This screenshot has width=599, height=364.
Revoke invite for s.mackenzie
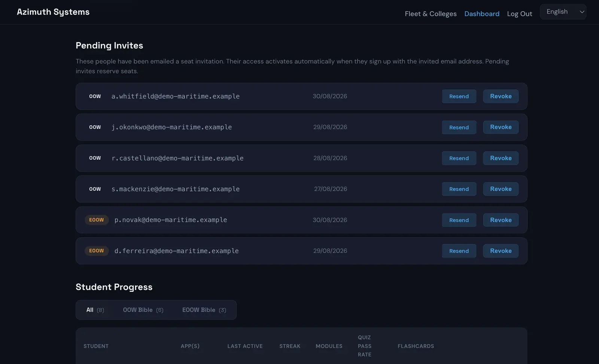click(501, 189)
